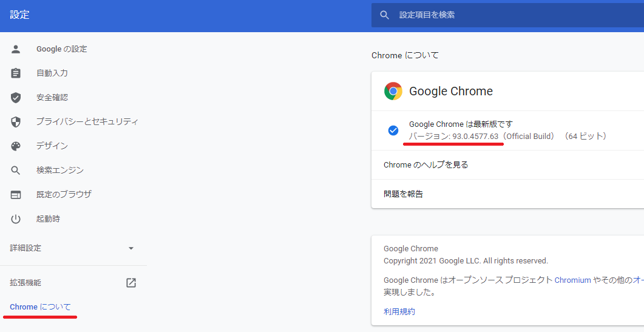Image resolution: width=644 pixels, height=332 pixels.
Task: Click the version text 93.0.4577.63
Action: point(475,137)
